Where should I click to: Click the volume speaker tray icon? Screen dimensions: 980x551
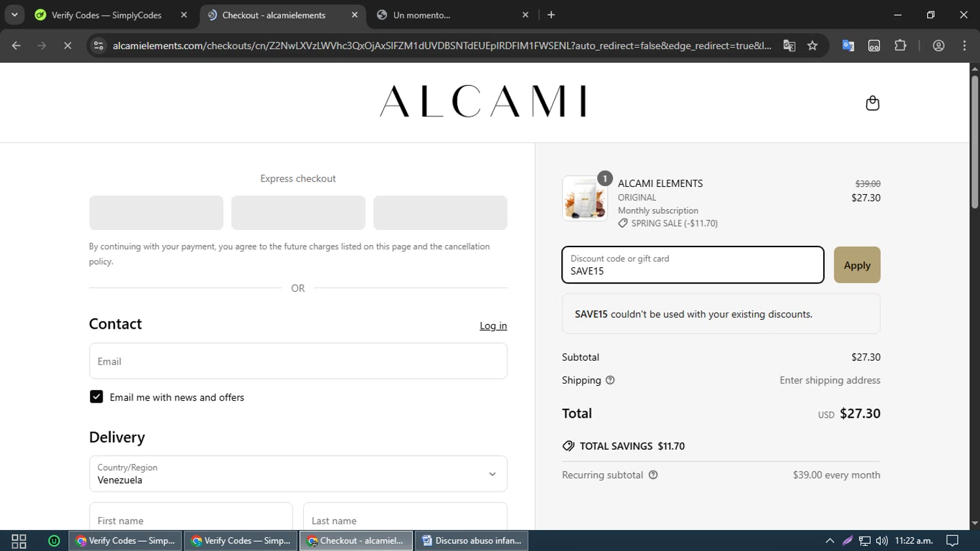click(882, 541)
